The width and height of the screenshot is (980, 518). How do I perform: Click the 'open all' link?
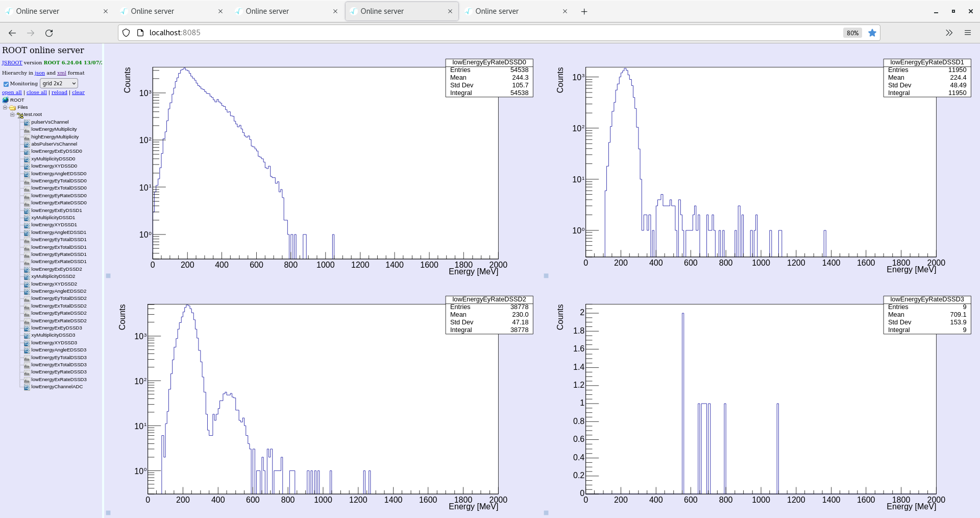pyautogui.click(x=12, y=92)
